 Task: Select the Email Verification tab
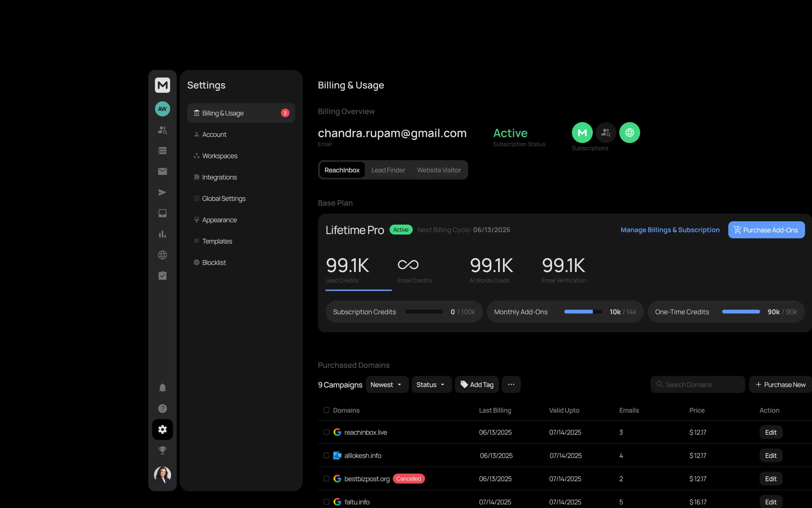click(x=564, y=271)
